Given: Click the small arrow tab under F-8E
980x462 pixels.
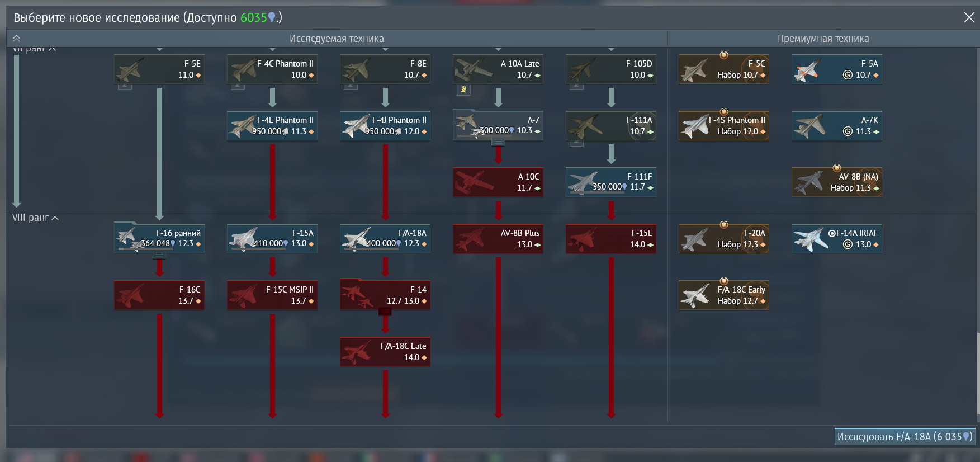Looking at the screenshot, I should (x=351, y=86).
